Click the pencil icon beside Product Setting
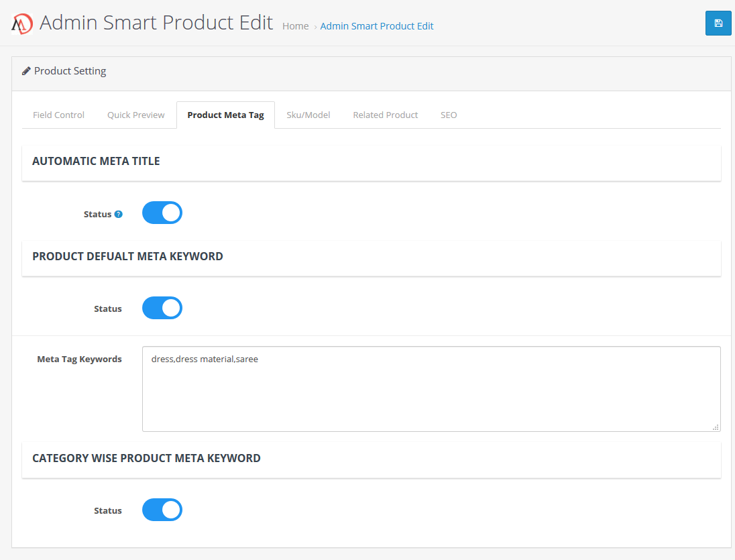This screenshot has width=735, height=560. pos(26,71)
